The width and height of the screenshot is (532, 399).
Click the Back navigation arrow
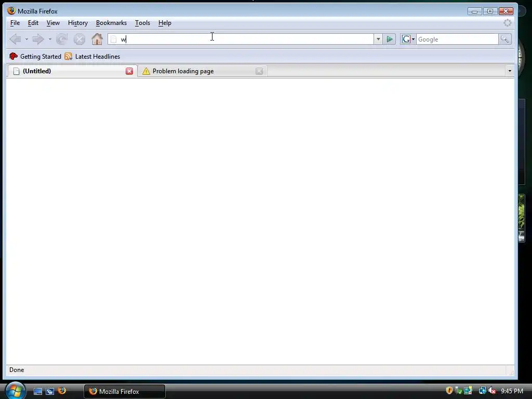point(15,39)
